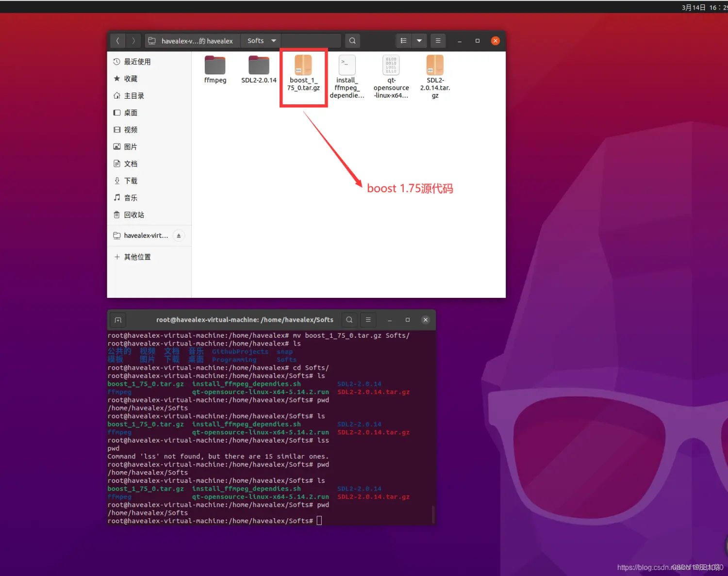Image resolution: width=728 pixels, height=576 pixels.
Task: Go back using the navigation arrow
Action: pos(117,40)
